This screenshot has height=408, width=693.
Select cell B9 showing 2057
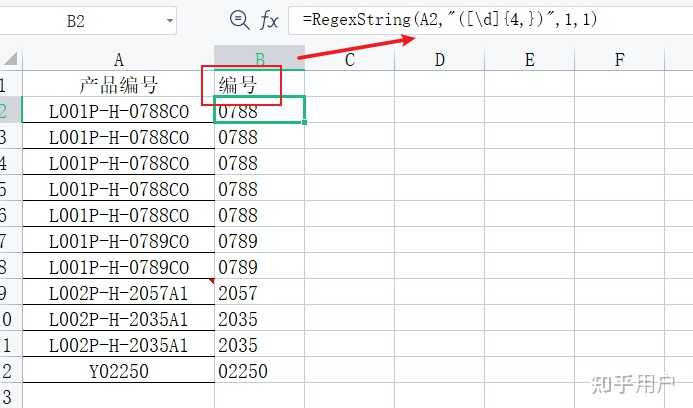click(259, 292)
